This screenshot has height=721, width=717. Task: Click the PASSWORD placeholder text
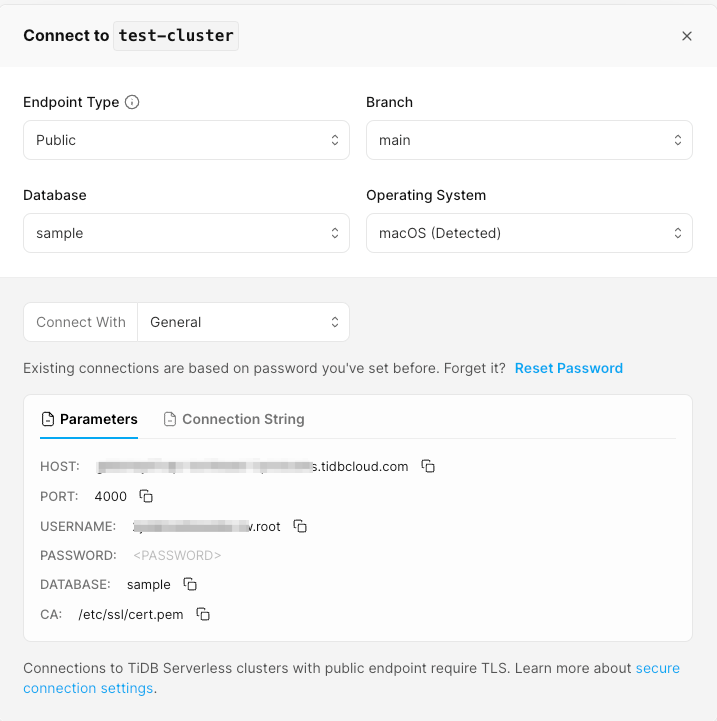pyautogui.click(x=177, y=555)
